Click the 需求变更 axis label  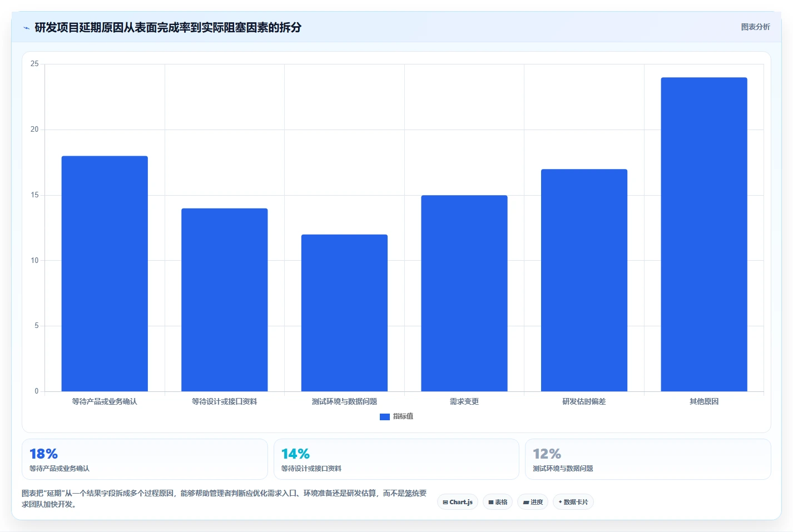[x=464, y=401]
